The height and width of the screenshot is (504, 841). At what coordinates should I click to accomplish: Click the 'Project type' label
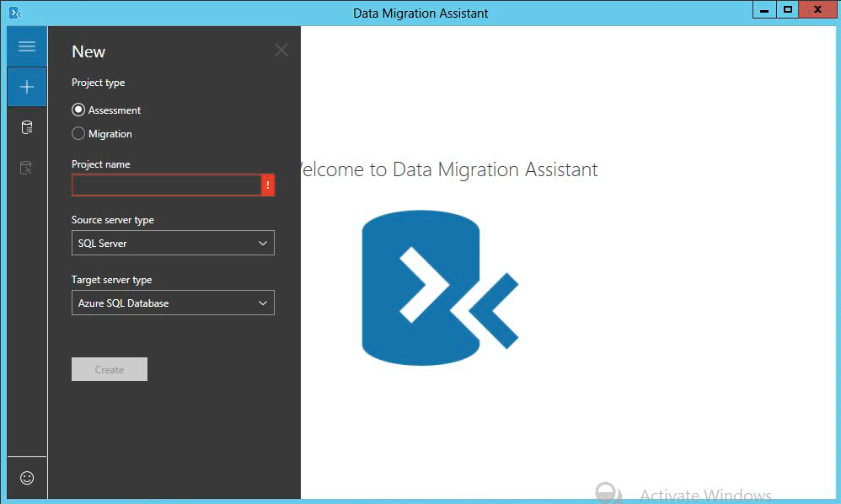tap(98, 83)
